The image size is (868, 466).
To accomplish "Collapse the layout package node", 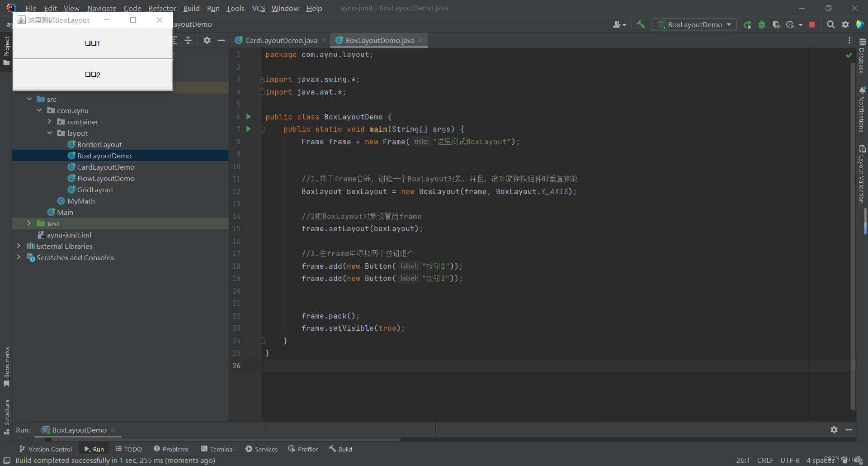I will coord(50,133).
